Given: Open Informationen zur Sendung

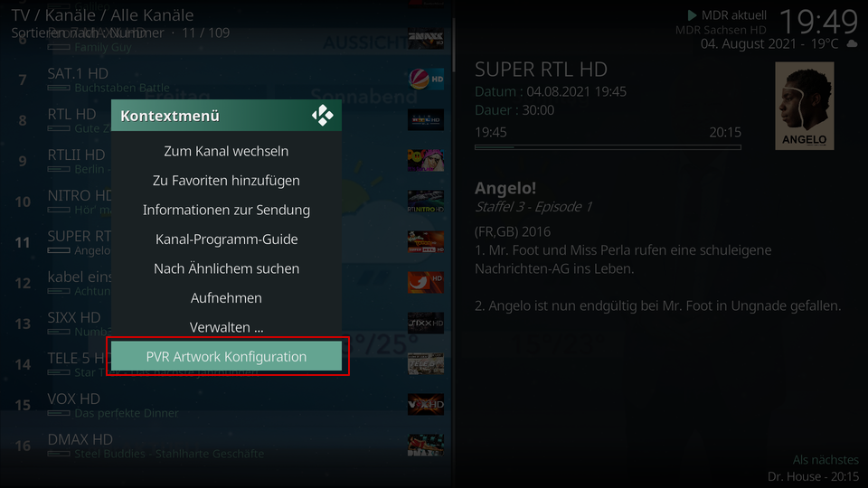Looking at the screenshot, I should click(x=226, y=210).
